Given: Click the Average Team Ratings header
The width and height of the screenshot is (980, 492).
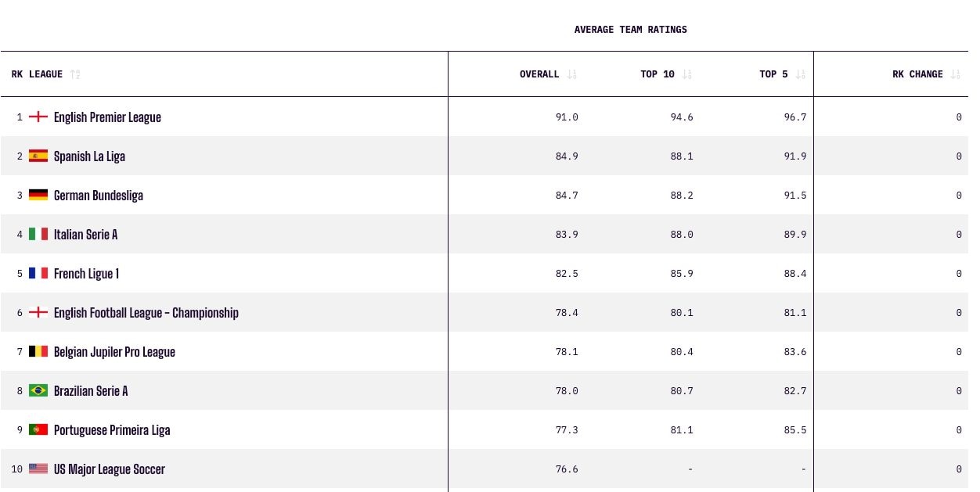Looking at the screenshot, I should [630, 30].
